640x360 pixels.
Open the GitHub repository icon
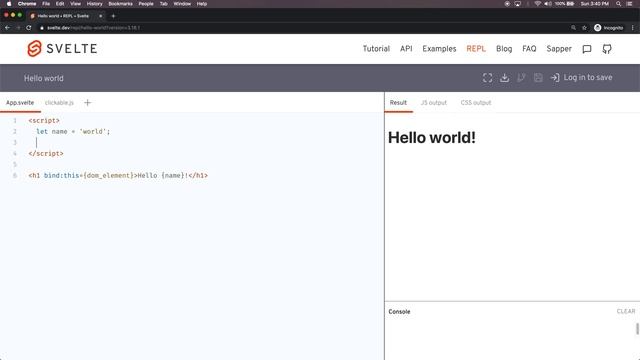click(607, 49)
